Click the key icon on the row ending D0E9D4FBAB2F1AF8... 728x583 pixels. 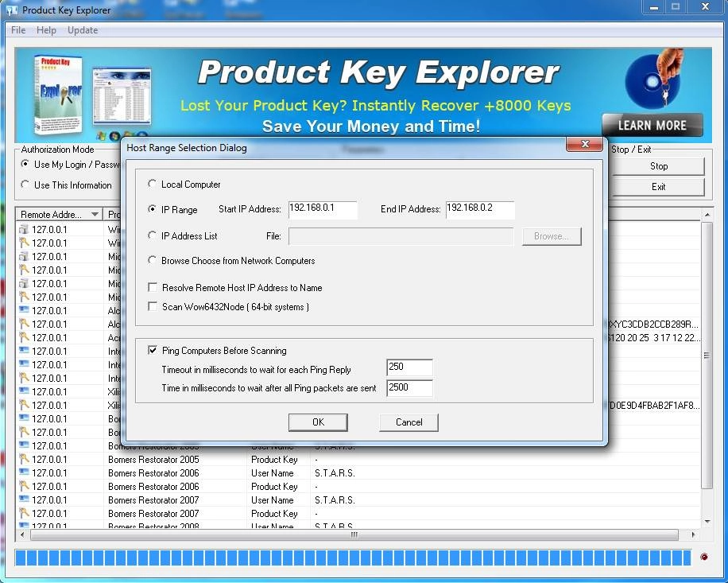(24, 405)
